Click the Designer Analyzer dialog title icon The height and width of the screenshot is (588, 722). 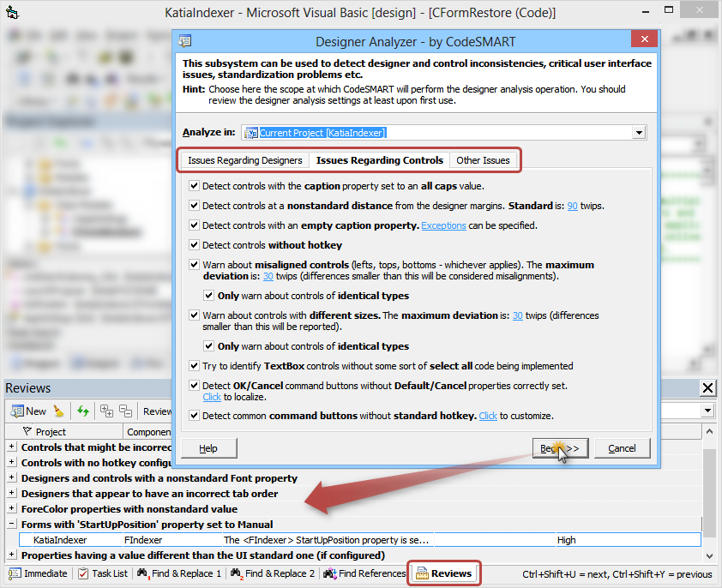[x=185, y=41]
